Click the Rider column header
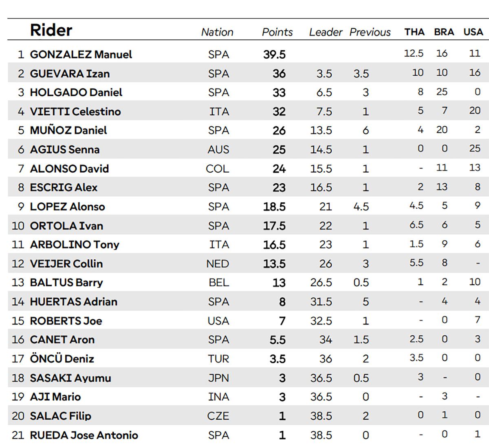This screenshot has height=448, width=489. [x=51, y=30]
